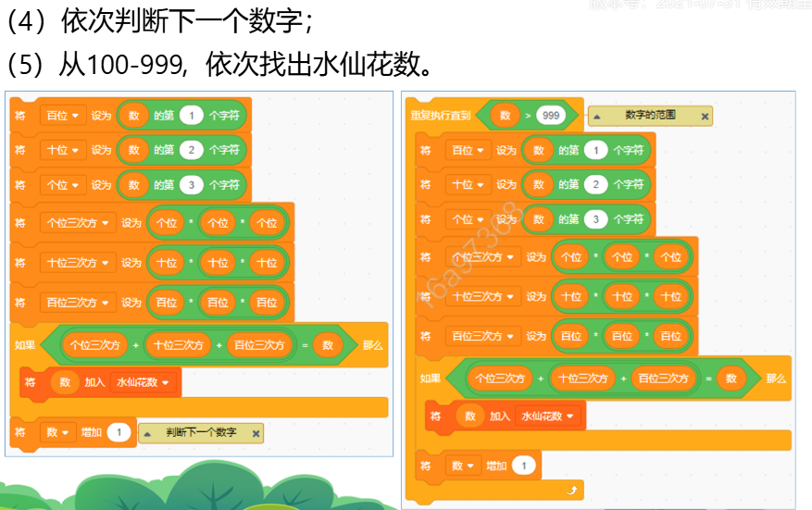Select the 个位三次方 reporter in the left 如果 condition
Viewport: 812px width, 510px height.
pos(94,345)
